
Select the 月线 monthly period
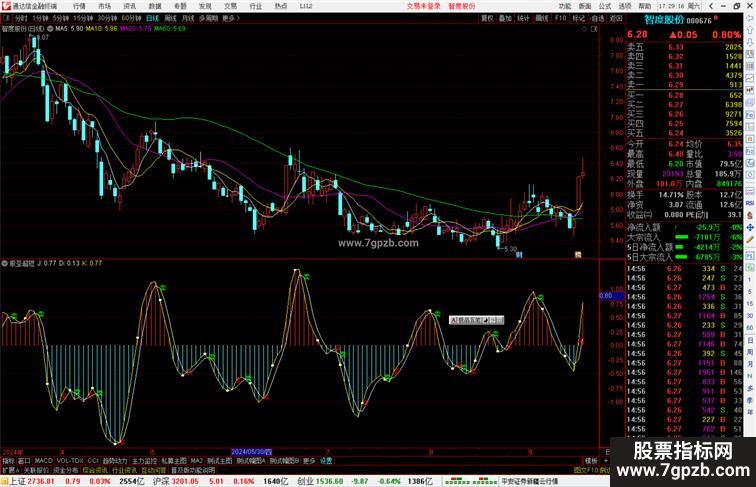(188, 18)
